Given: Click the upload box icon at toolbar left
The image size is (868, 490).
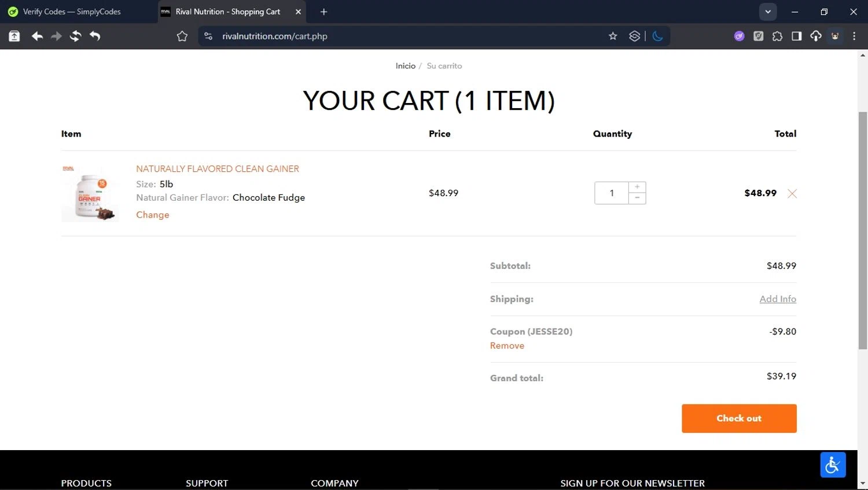Looking at the screenshot, I should click(14, 36).
